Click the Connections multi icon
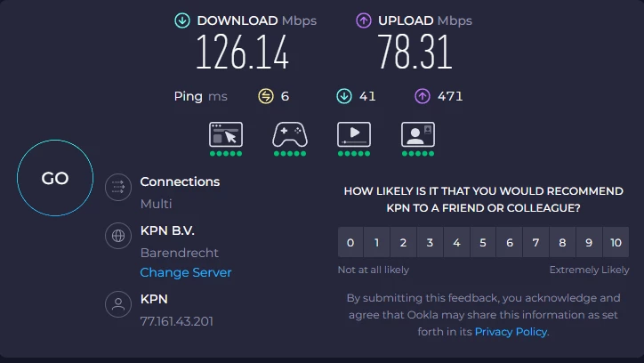This screenshot has width=644, height=363. pyautogui.click(x=118, y=188)
